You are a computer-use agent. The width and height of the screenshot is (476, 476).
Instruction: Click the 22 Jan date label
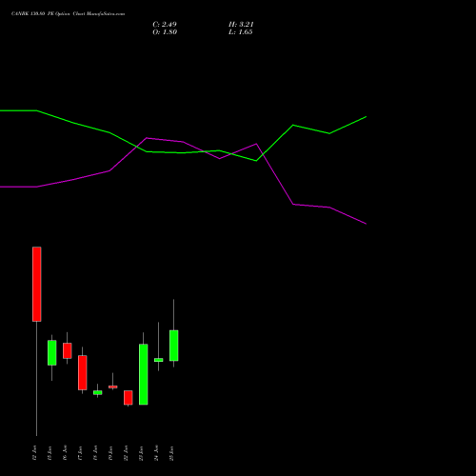tap(126, 453)
